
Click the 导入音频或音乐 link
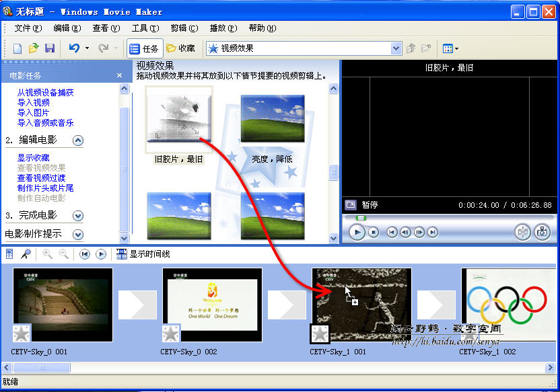(45, 123)
